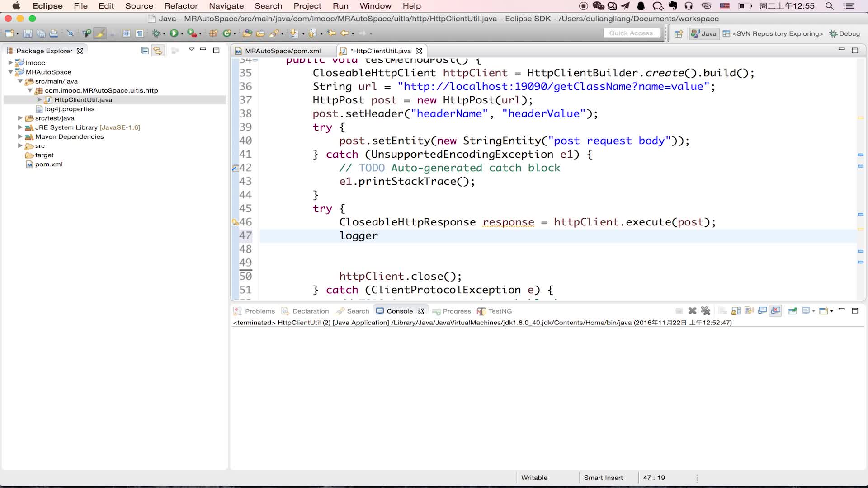Click the line 46 warning quick-fix marker

(x=235, y=222)
